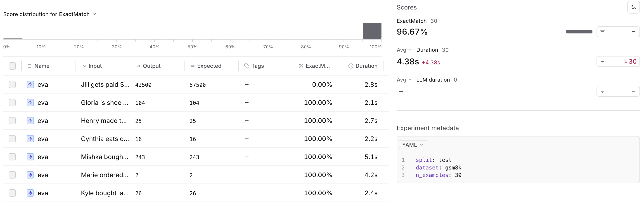The image size is (644, 202).
Task: Click the tag icon in Tags header
Action: click(x=247, y=66)
